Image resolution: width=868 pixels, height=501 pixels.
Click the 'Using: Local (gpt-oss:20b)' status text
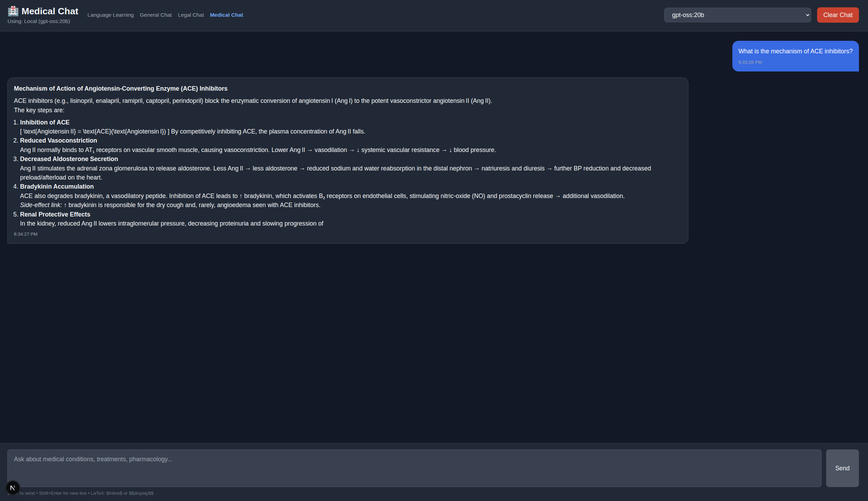(x=39, y=21)
